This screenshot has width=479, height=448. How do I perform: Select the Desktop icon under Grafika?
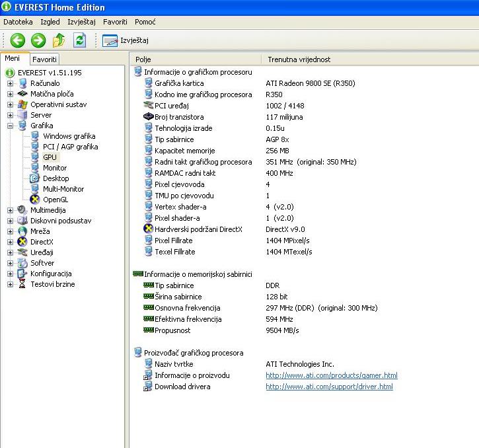click(x=35, y=178)
